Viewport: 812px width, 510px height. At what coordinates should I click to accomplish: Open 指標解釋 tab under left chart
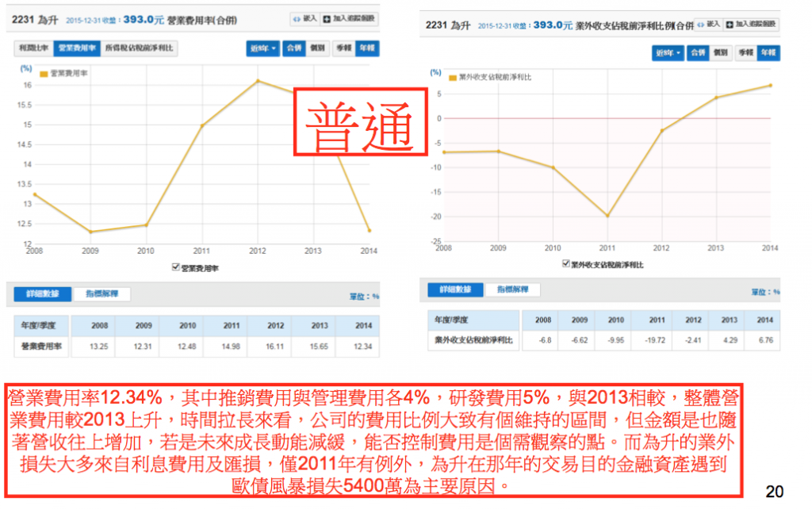(x=102, y=294)
